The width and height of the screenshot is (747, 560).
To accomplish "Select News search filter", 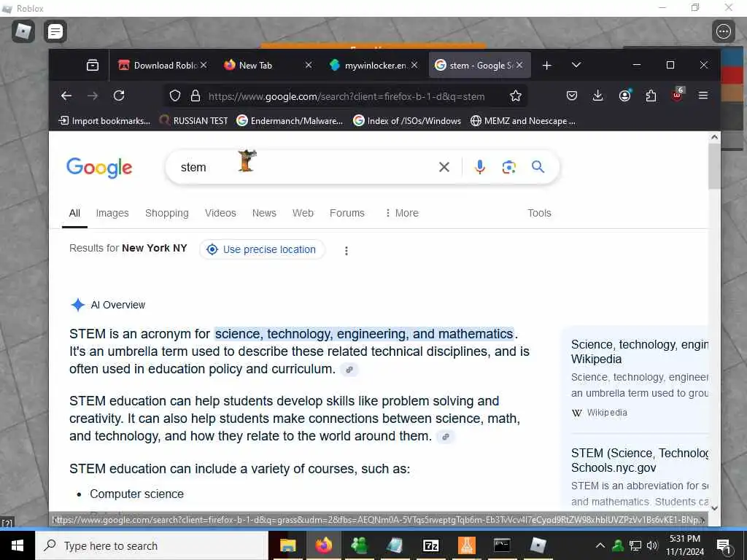I will click(x=264, y=213).
